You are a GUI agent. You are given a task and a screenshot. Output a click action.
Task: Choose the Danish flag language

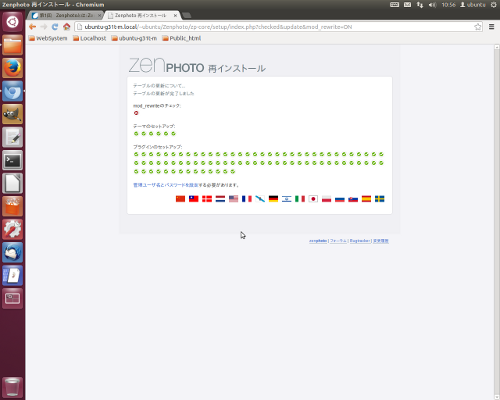tap(207, 199)
